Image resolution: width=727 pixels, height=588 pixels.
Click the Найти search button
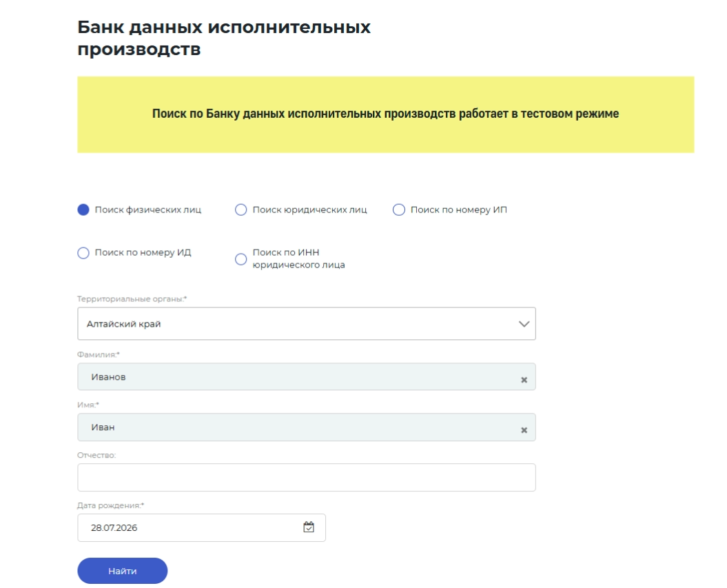coord(123,571)
